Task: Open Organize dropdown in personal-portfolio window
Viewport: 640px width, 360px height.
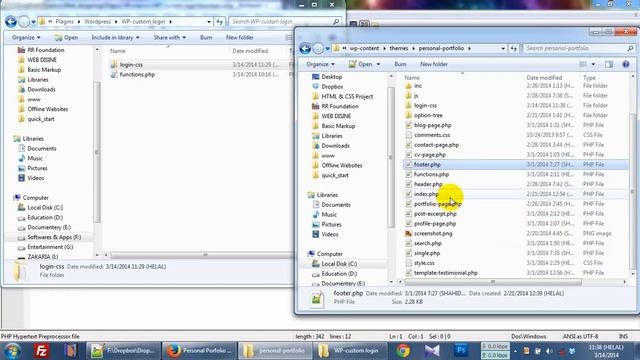Action: (320, 64)
